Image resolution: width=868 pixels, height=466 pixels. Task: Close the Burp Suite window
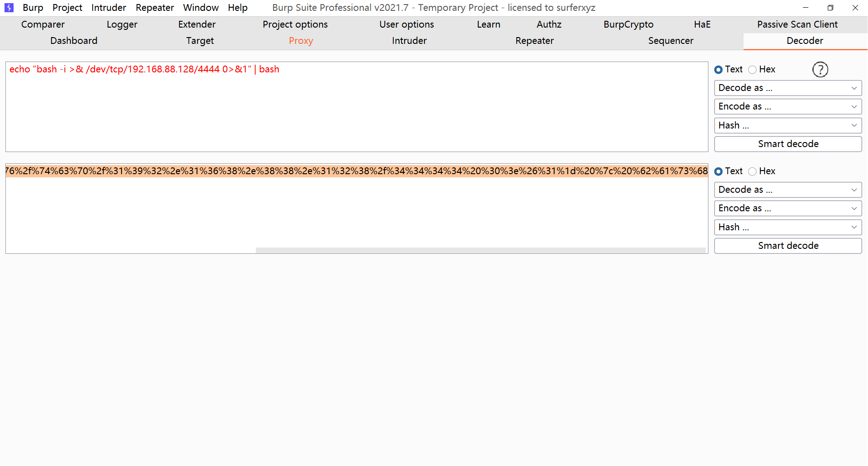pyautogui.click(x=855, y=8)
